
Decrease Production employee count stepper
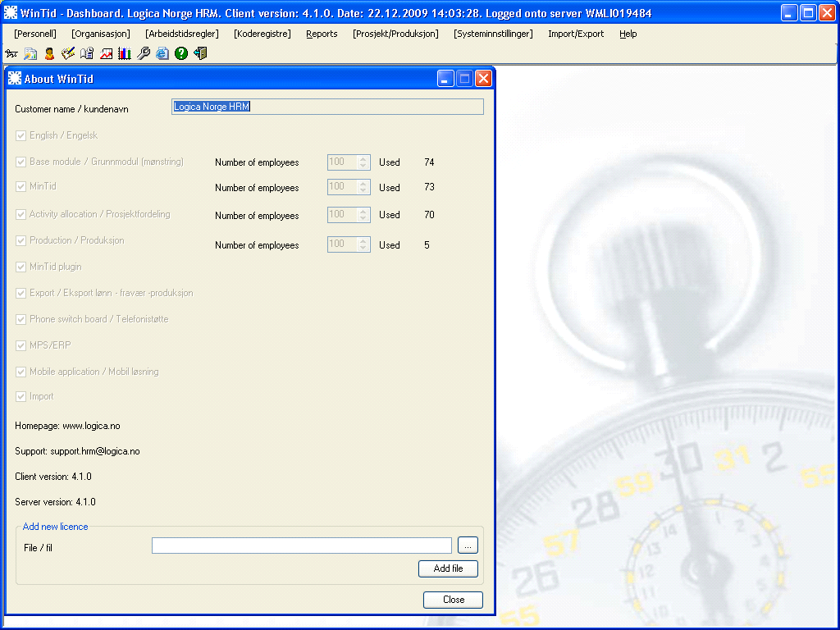click(x=363, y=248)
